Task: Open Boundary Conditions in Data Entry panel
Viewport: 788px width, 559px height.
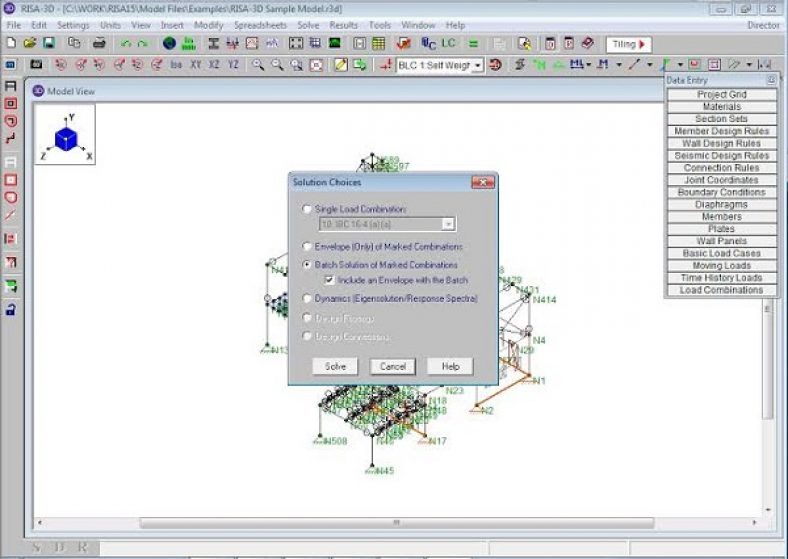Action: pyautogui.click(x=722, y=192)
